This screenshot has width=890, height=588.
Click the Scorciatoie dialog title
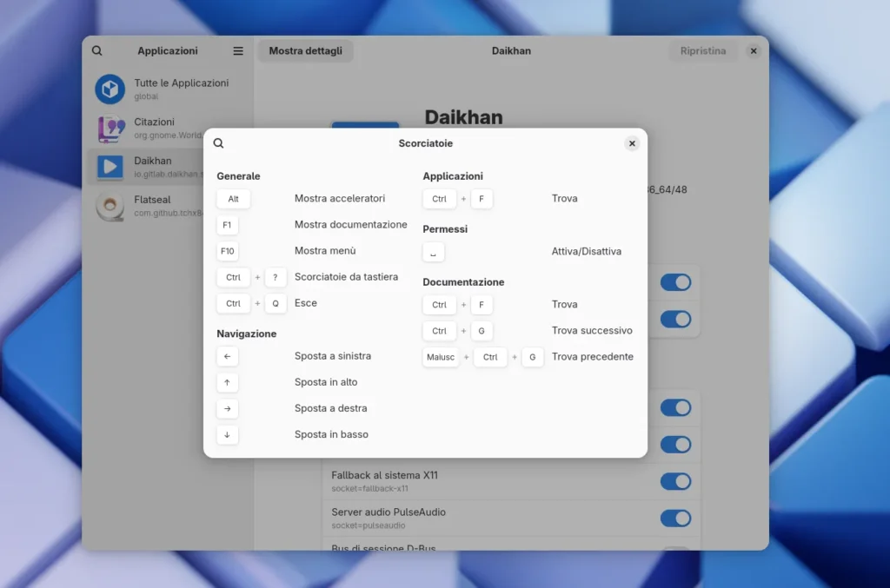coord(426,143)
